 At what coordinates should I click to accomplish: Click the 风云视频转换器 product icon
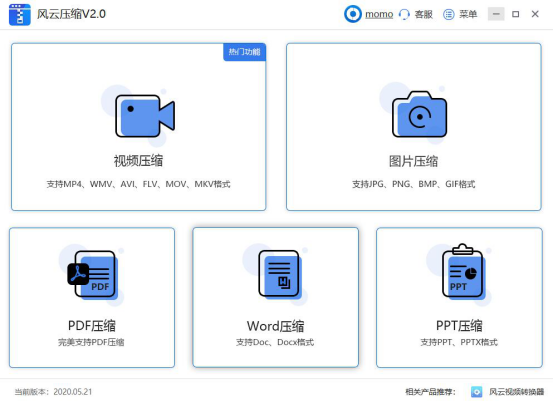[x=476, y=392]
